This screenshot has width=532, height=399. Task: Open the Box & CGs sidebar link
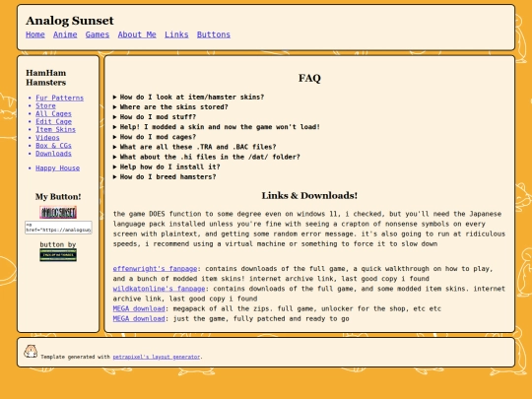coord(53,146)
